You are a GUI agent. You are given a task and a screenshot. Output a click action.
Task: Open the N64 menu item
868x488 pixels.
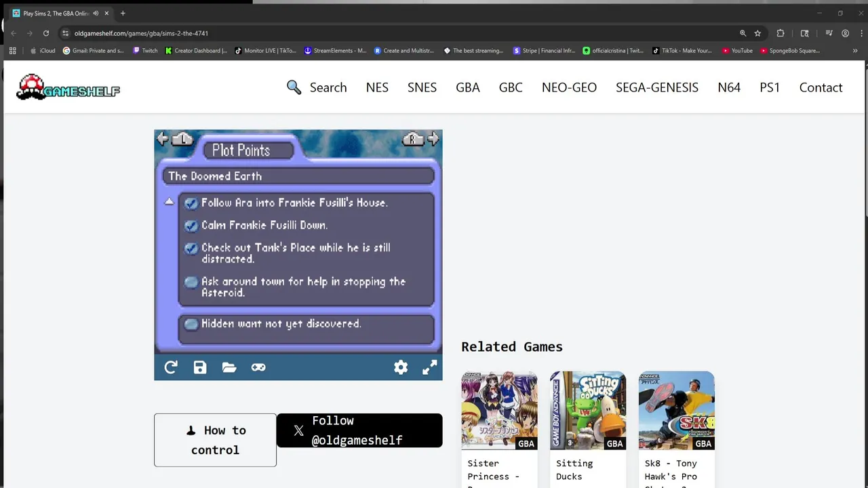[x=729, y=87]
